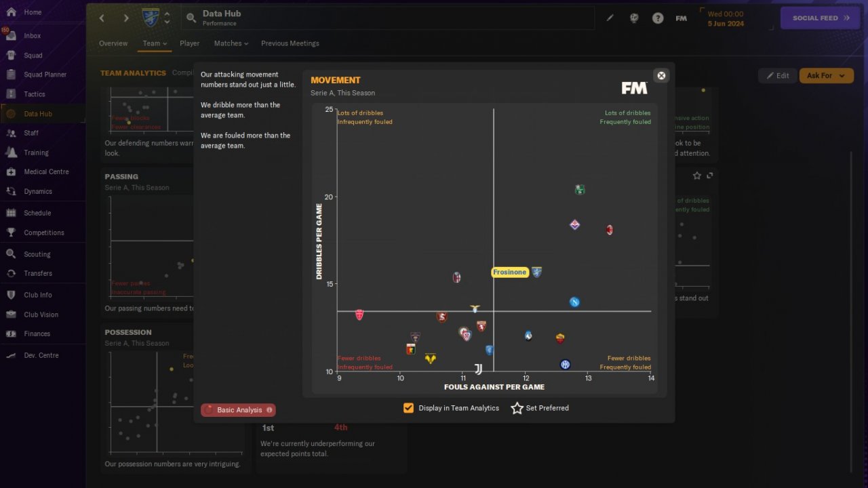This screenshot has width=868, height=488.
Task: Click the Edit button
Action: tap(777, 75)
